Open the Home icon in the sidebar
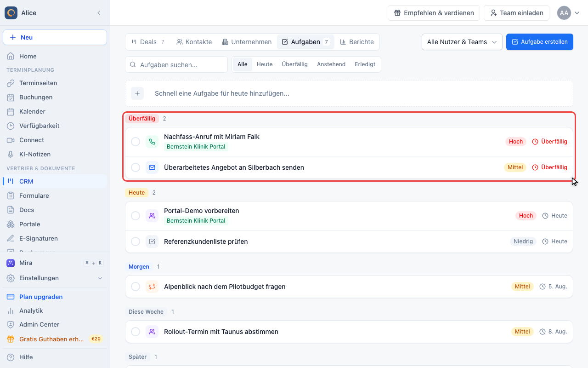Image resolution: width=588 pixels, height=368 pixels. click(x=11, y=56)
